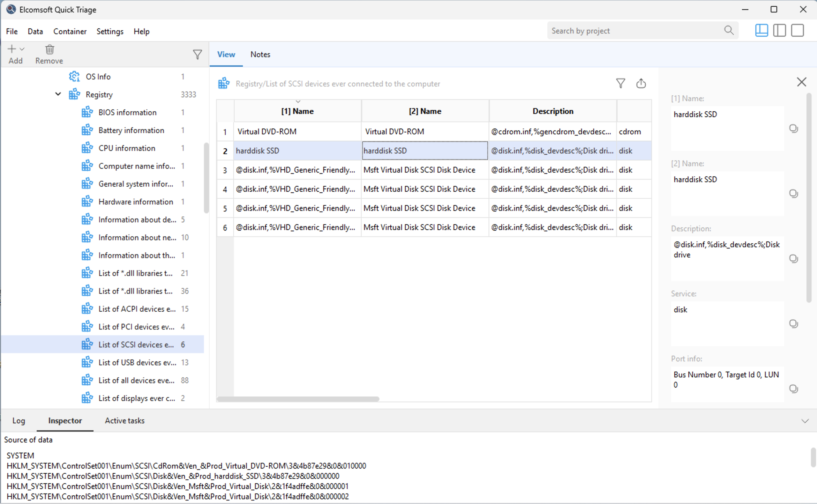Collapse the Registry tree node
Viewport: 817px width, 504px height.
pos(58,94)
